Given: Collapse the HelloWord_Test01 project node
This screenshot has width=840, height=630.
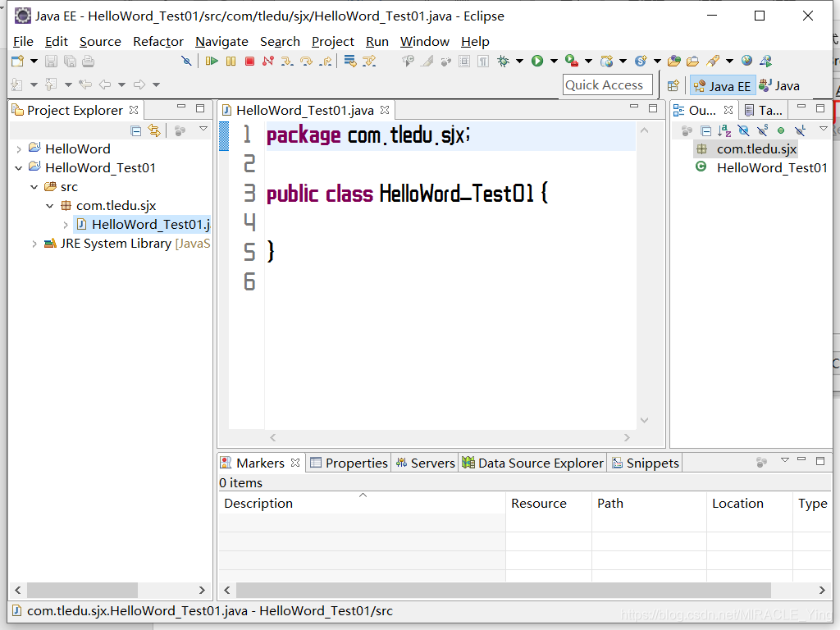Looking at the screenshot, I should pyautogui.click(x=19, y=168).
